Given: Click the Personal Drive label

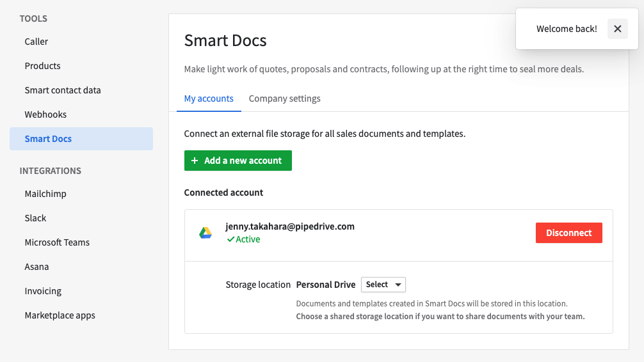Looking at the screenshot, I should click(326, 285).
